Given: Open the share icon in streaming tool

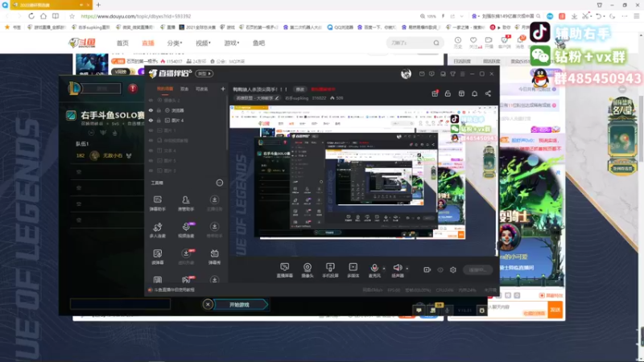Looking at the screenshot, I should pyautogui.click(x=488, y=93).
